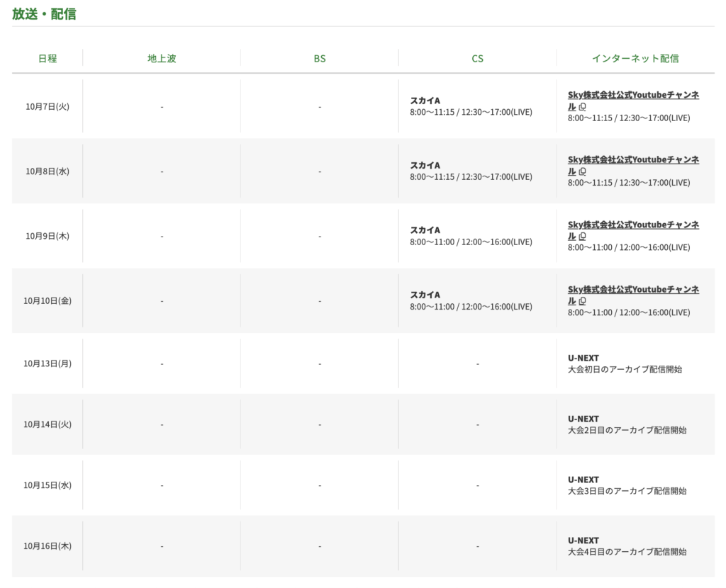Click the インターネット配信 column header
Screen dimensions: 726x588
635,58
